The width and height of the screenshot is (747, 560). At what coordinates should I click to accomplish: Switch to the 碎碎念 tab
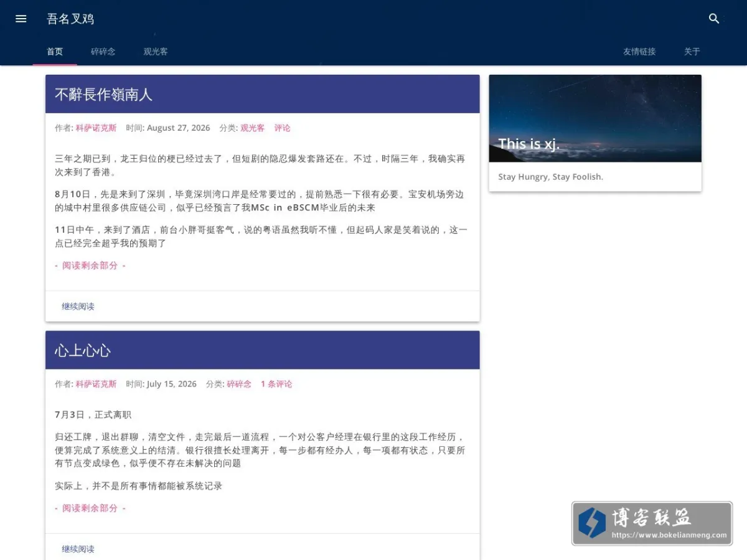[103, 52]
